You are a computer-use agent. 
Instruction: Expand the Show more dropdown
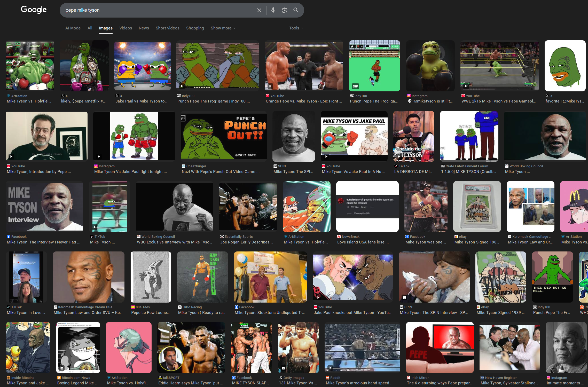(x=223, y=28)
